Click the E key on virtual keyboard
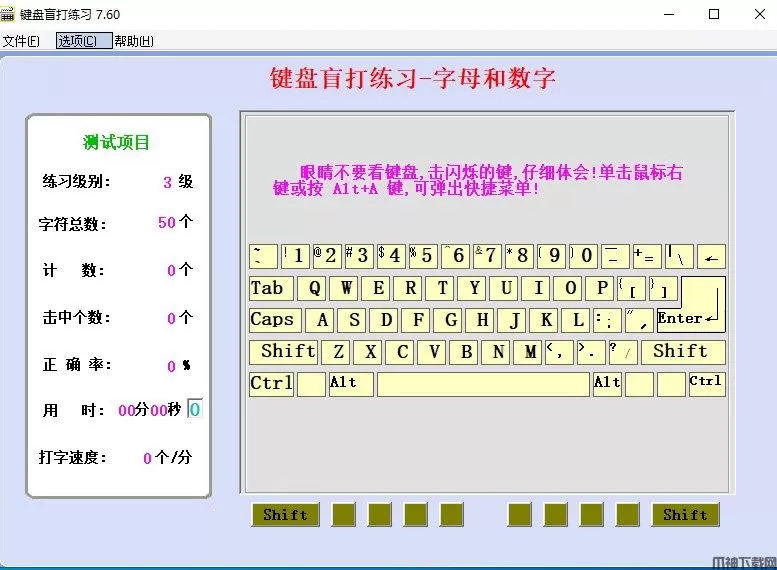This screenshot has height=570, width=777. point(376,288)
